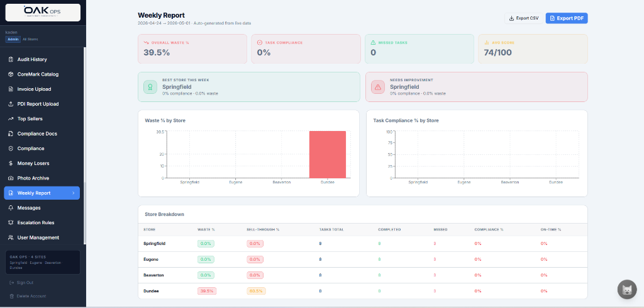
Task: Expand the Weekly Report chevron arrow
Action: pyautogui.click(x=73, y=193)
